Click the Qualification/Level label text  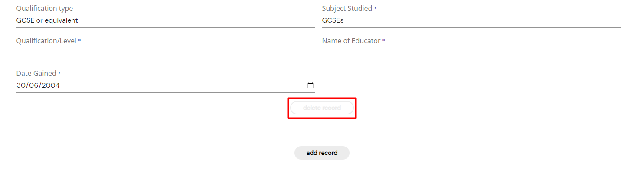pyautogui.click(x=46, y=41)
